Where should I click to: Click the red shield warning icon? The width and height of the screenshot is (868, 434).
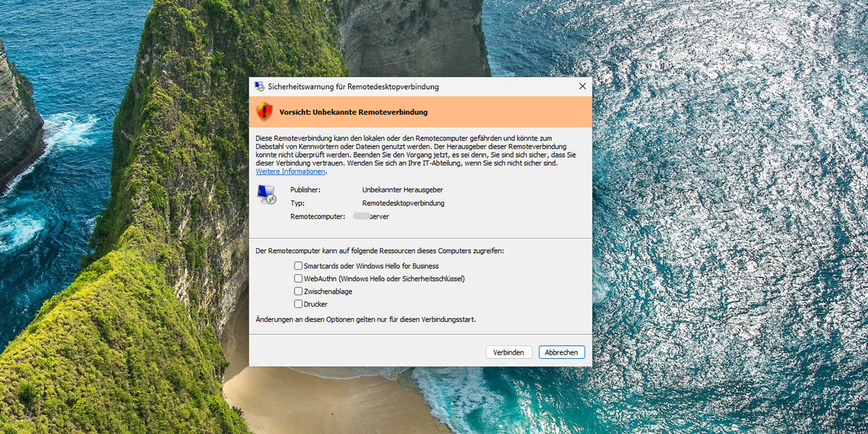pyautogui.click(x=265, y=111)
